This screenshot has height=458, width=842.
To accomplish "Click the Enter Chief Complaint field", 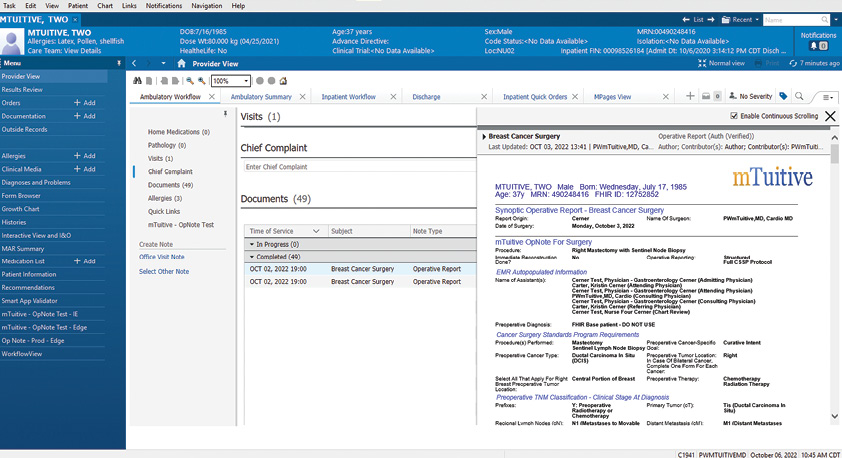I will 360,167.
